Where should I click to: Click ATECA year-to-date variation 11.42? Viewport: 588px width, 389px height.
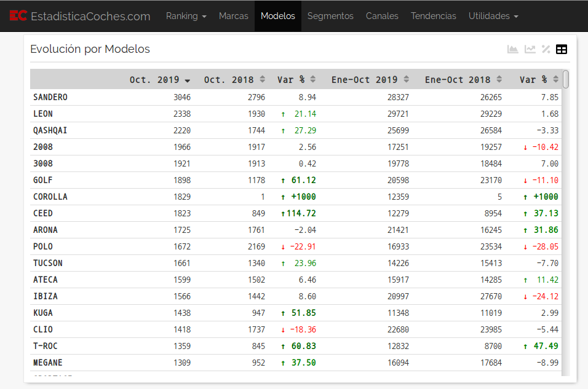(x=548, y=280)
